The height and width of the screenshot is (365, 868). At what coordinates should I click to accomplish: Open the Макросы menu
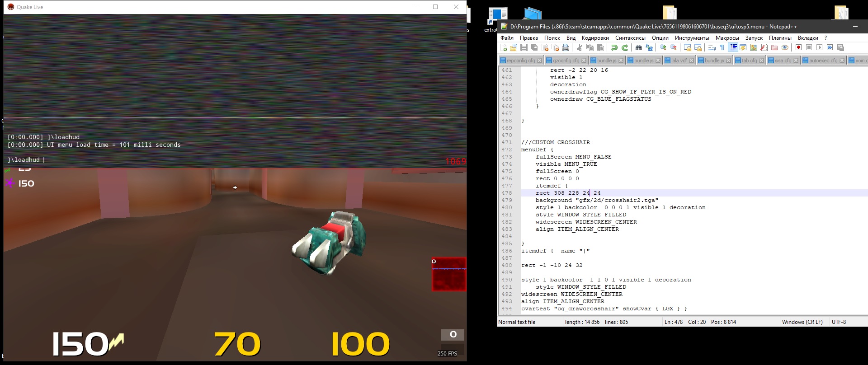(727, 38)
